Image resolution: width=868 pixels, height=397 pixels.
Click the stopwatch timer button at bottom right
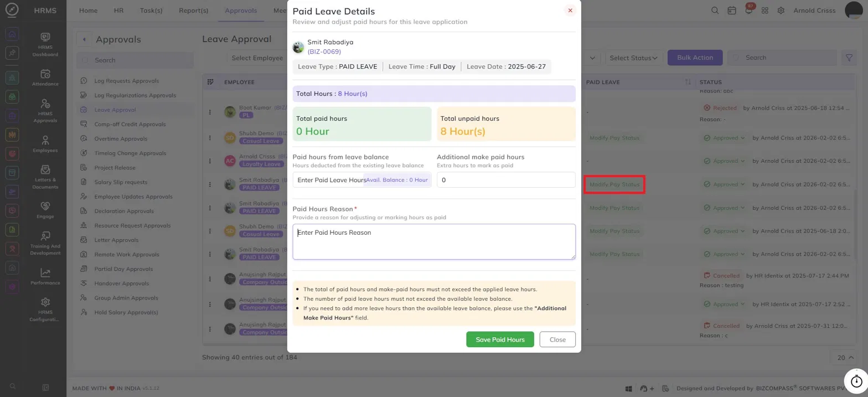856,381
